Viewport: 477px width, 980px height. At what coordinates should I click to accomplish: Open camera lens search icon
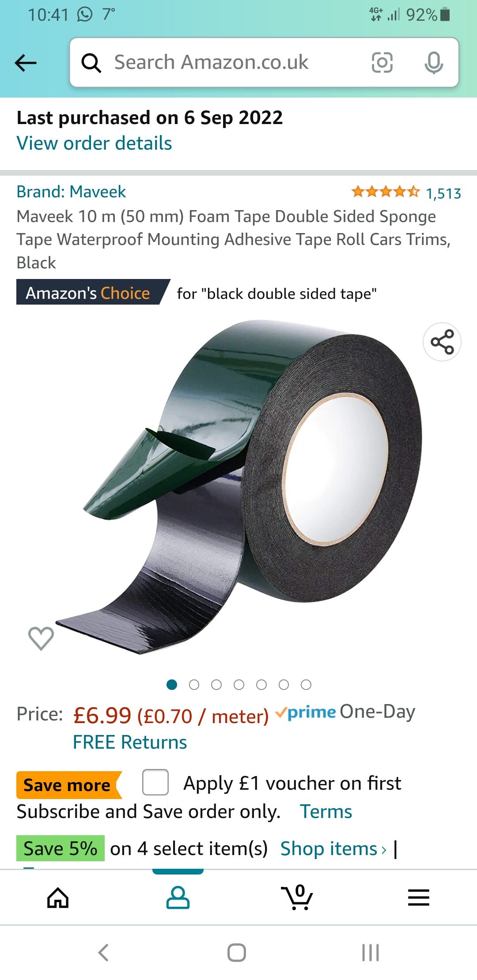[382, 62]
